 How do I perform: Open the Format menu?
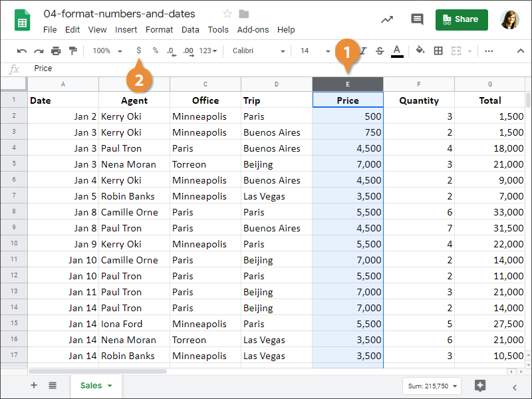(159, 29)
